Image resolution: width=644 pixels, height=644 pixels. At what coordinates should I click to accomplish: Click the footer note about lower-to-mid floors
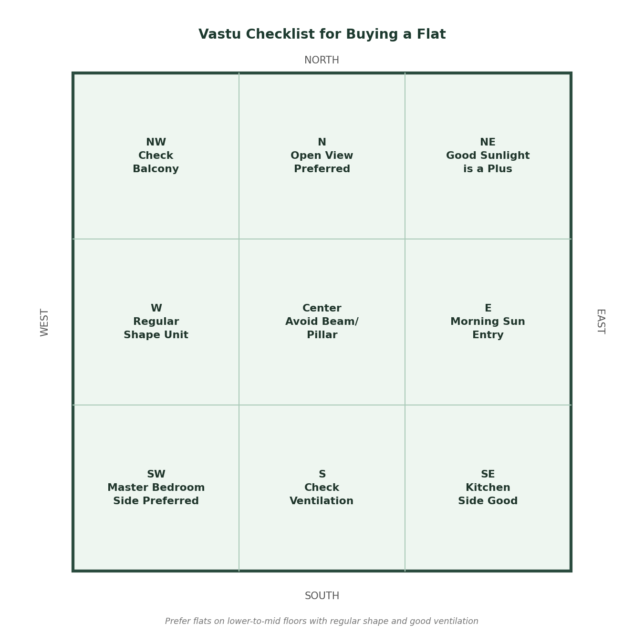pos(322,622)
